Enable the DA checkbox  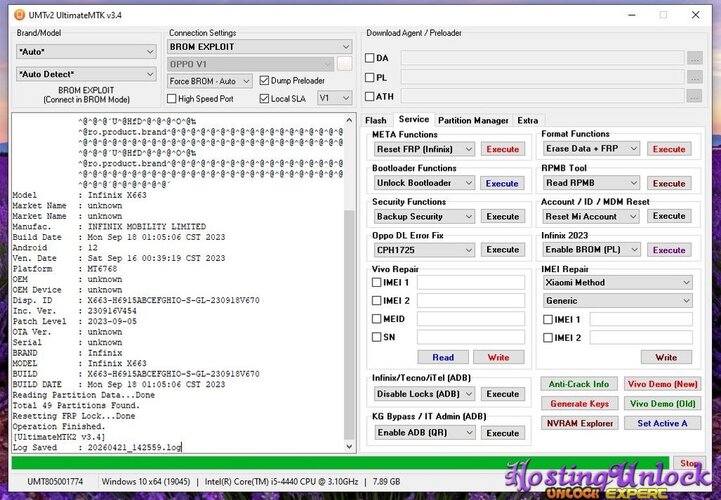pos(370,58)
